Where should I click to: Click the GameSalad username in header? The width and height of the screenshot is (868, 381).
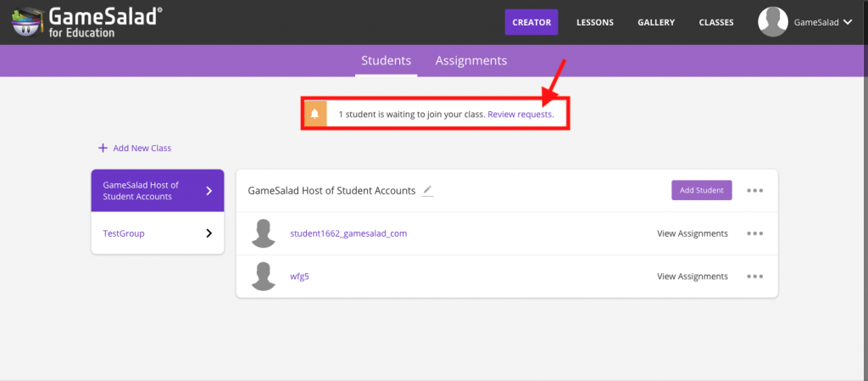point(816,23)
